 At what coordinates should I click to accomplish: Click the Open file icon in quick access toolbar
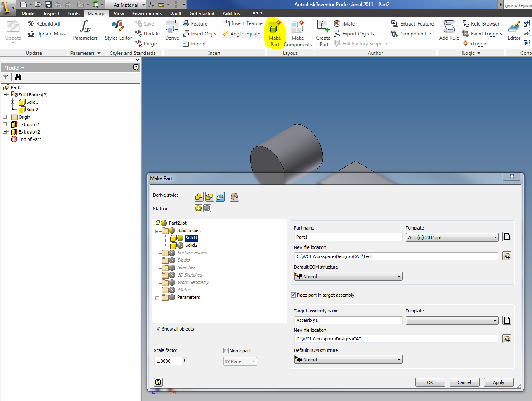38,5
